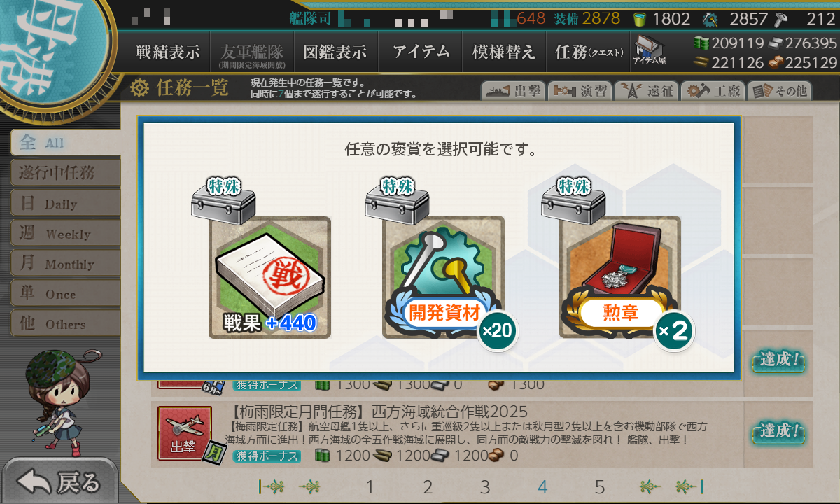Go to quest page 5
Viewport: 840px width, 504px height.
[600, 486]
